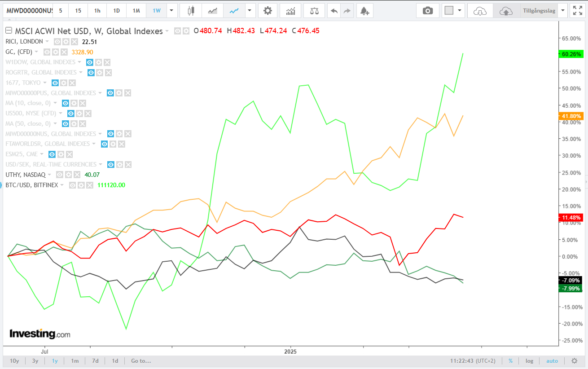This screenshot has width=588, height=369.
Task: Add an alert with bell icon
Action: 364,10
